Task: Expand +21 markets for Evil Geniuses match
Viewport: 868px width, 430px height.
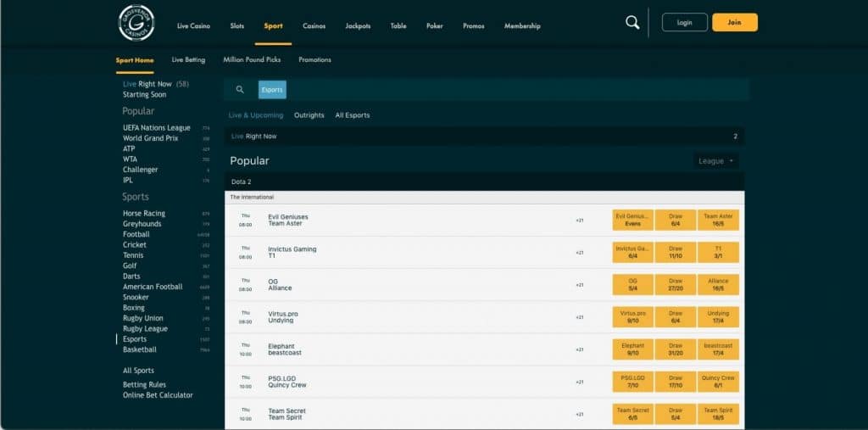Action: pyautogui.click(x=580, y=221)
